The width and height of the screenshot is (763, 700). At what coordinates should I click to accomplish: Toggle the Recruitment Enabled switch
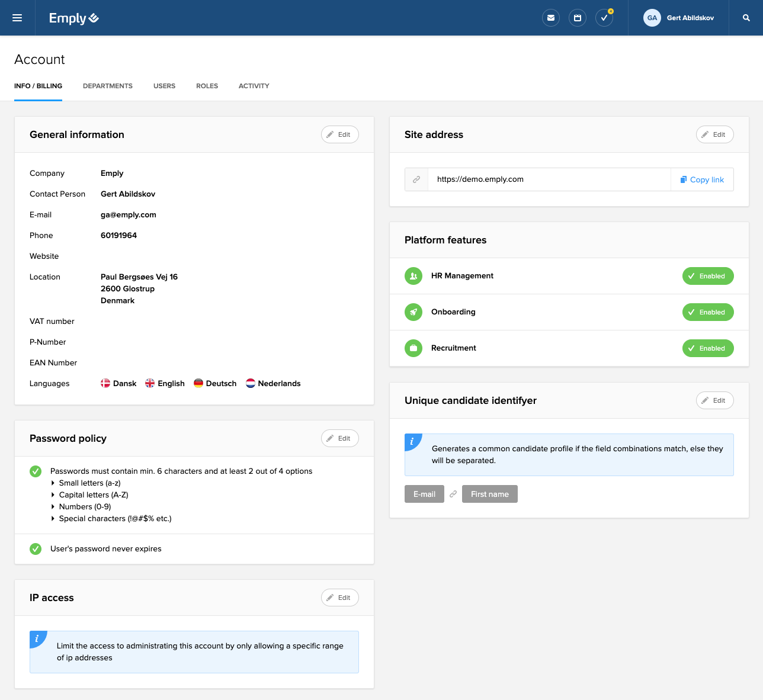point(708,348)
